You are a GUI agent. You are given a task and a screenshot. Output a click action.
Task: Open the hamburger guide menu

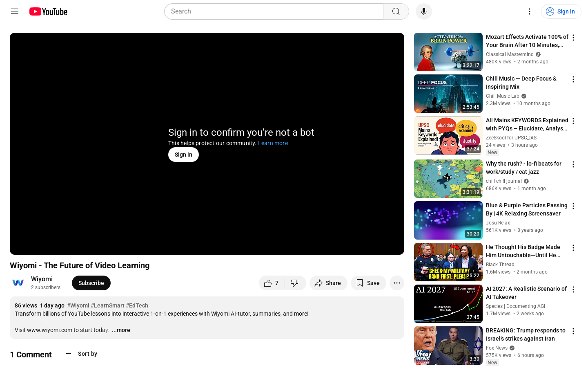15,11
